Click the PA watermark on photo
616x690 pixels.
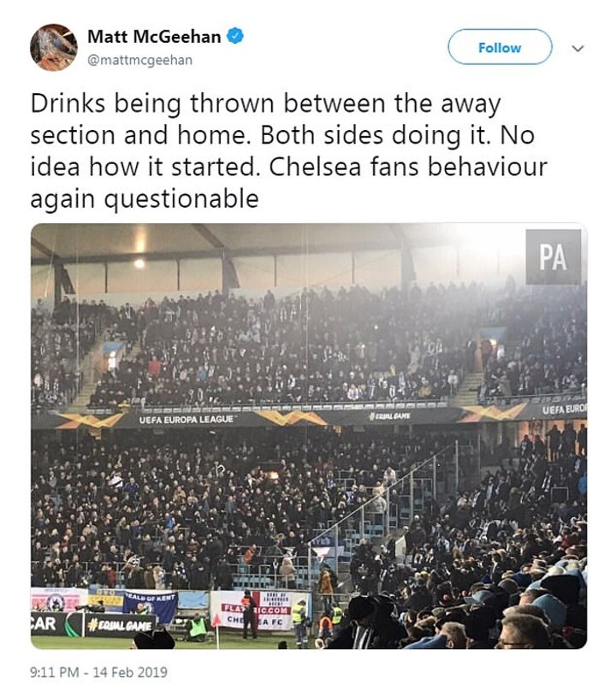[x=553, y=257]
